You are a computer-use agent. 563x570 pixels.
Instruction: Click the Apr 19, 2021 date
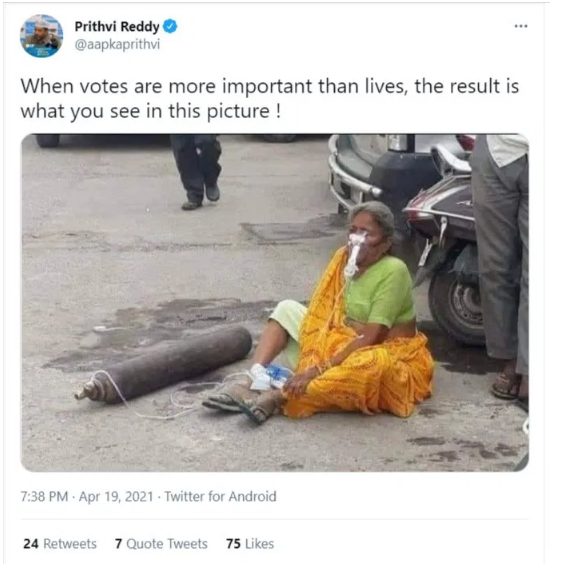116,497
